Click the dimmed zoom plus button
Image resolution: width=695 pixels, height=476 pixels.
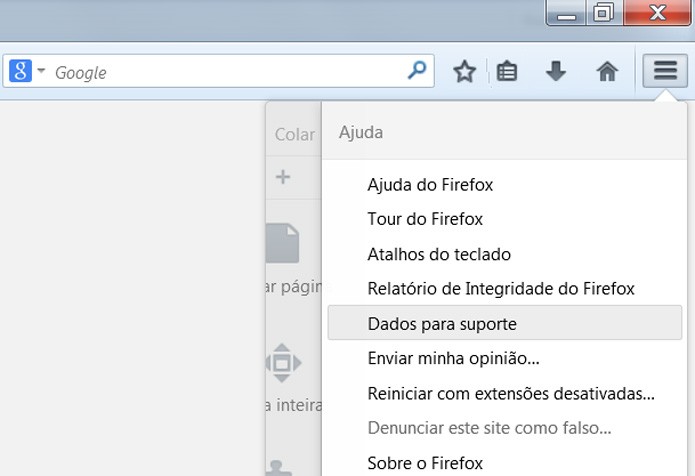tap(283, 177)
